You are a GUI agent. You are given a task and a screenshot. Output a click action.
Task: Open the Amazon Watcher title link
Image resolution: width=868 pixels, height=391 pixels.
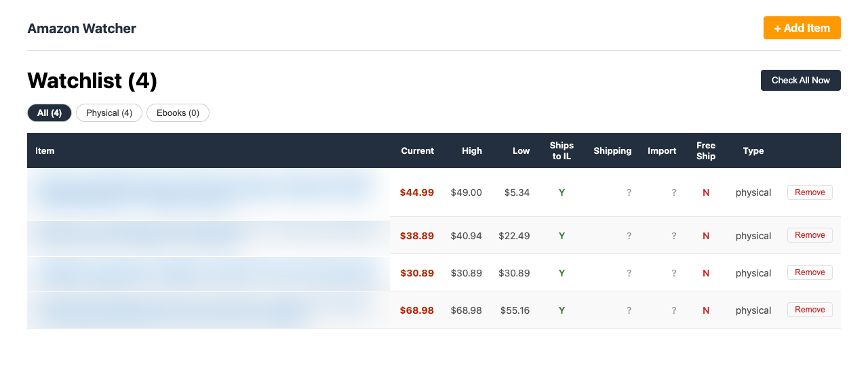[81, 28]
